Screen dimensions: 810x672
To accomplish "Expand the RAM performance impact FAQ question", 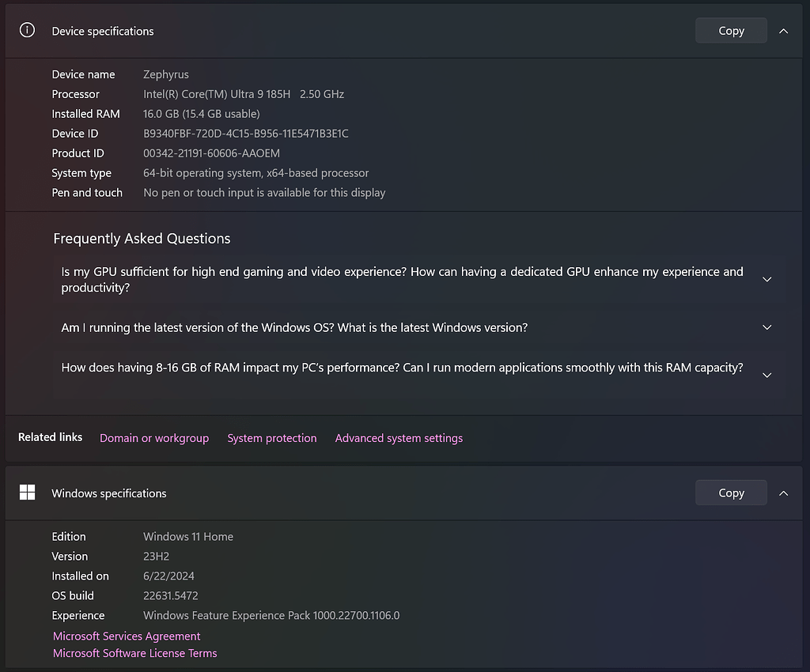I will click(x=766, y=375).
